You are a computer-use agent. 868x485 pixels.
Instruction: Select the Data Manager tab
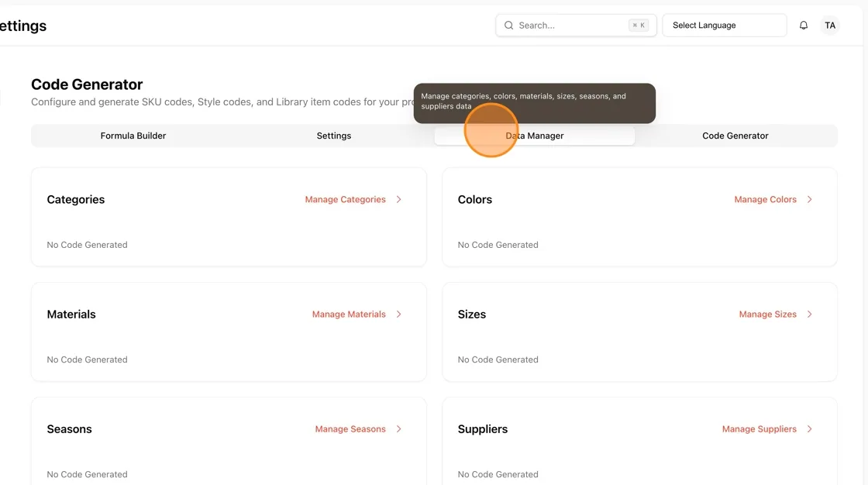click(535, 136)
